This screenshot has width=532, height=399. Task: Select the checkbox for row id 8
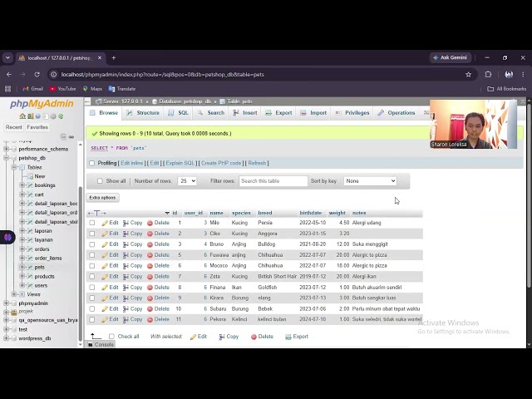92,288
